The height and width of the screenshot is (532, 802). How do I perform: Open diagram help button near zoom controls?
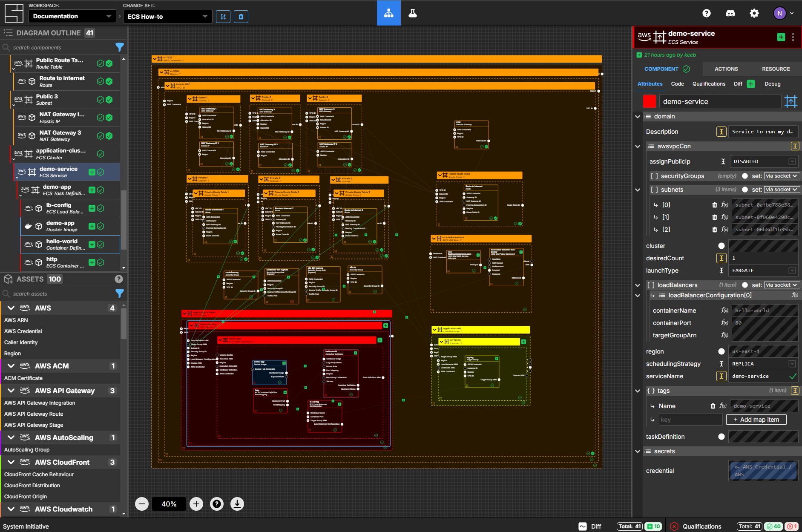click(x=217, y=504)
